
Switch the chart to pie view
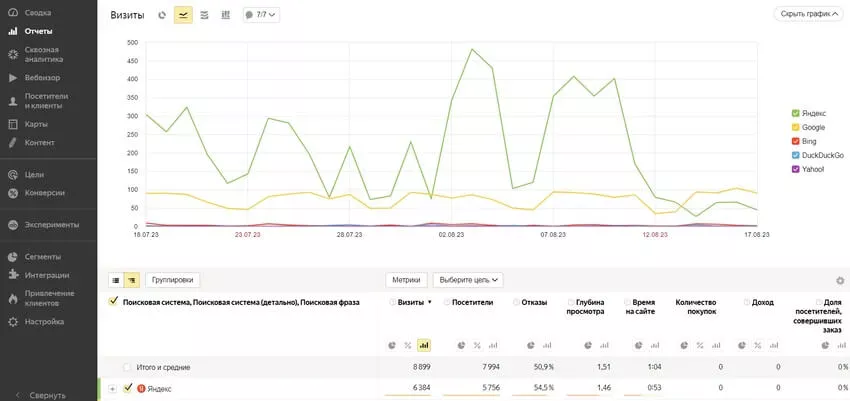click(162, 15)
